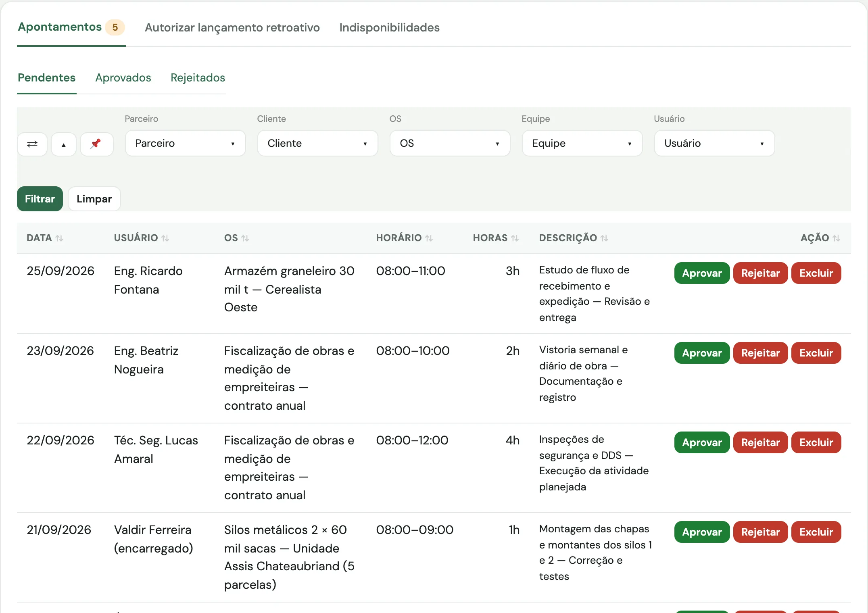The image size is (868, 613).
Task: Click the 08:00–09:00 time cell
Action: tap(415, 530)
